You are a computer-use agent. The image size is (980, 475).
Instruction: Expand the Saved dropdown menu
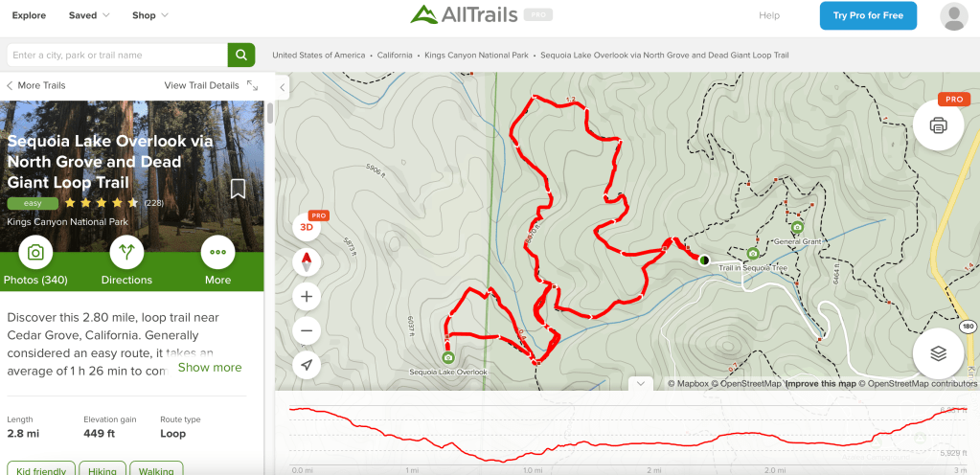tap(89, 15)
